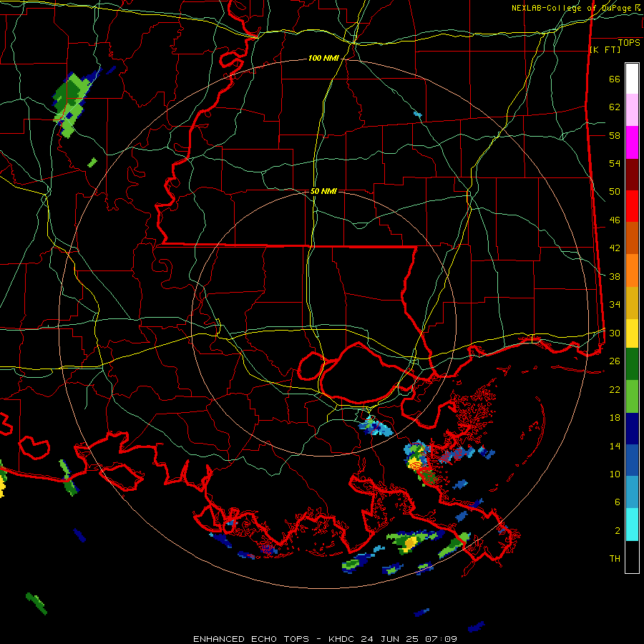Click the 22 legend value
The height and width of the screenshot is (644, 644).
[x=615, y=389]
